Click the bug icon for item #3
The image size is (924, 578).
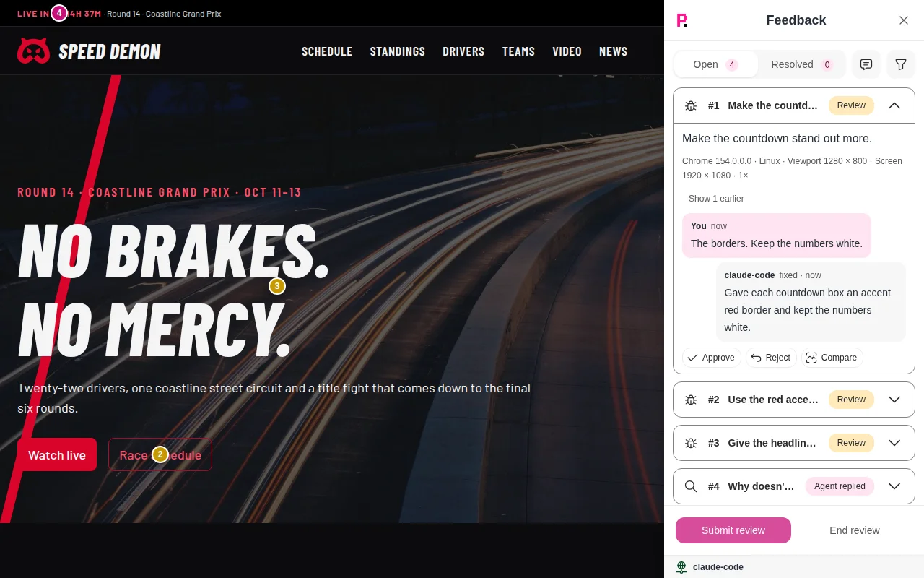(691, 443)
